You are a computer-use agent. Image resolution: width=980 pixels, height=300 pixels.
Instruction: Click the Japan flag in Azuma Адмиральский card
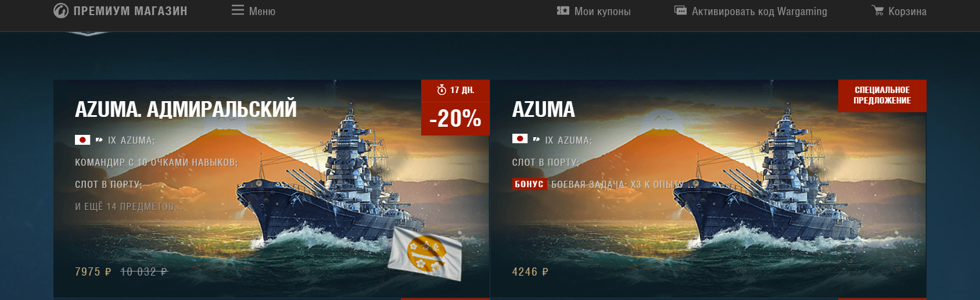tap(82, 140)
